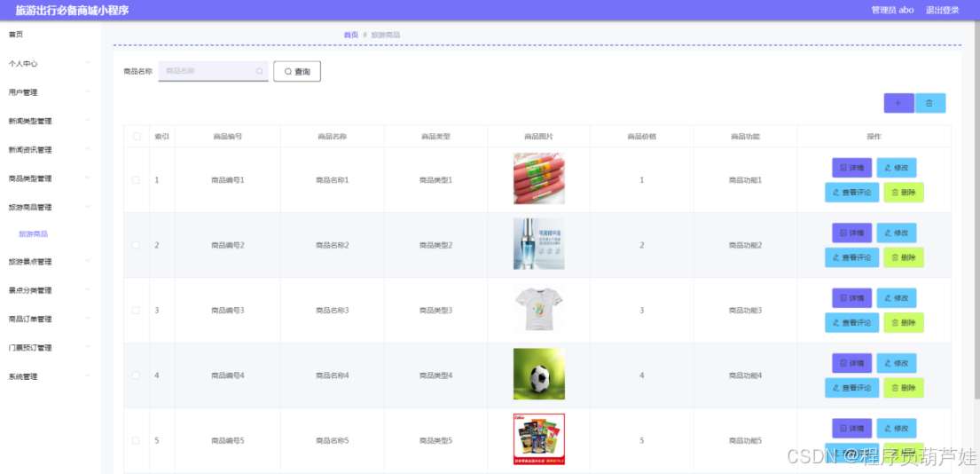Image resolution: width=980 pixels, height=474 pixels.
Task: Open the serum bottle product thumbnail
Action: click(538, 244)
